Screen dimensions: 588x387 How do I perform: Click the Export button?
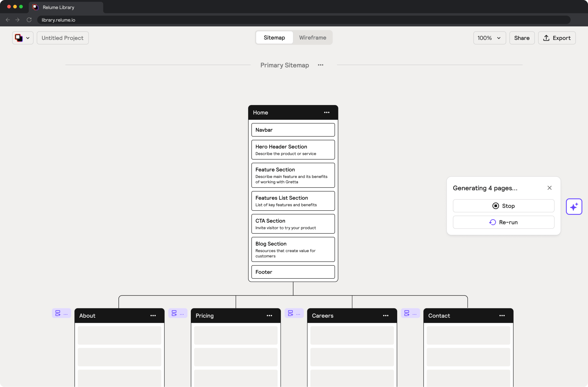[x=556, y=38]
